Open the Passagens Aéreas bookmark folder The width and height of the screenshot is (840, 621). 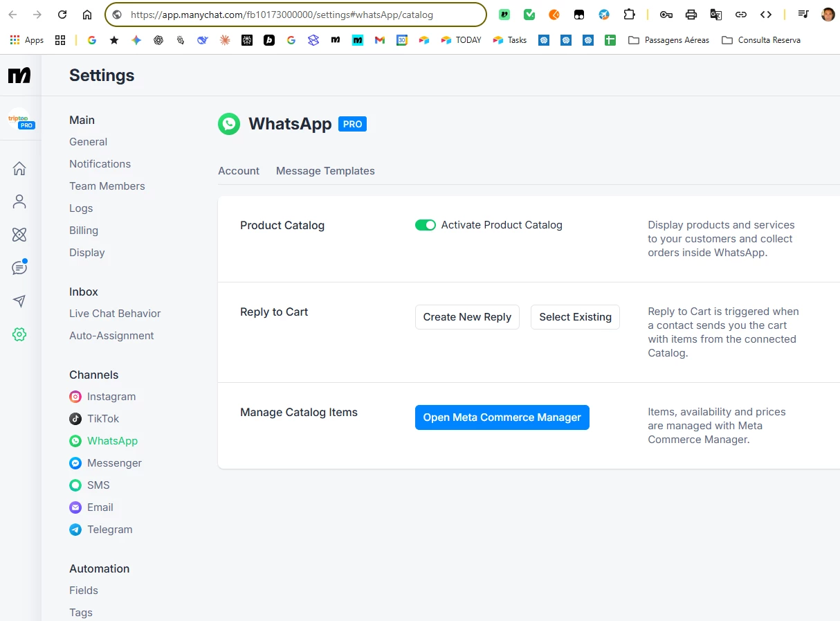tap(668, 40)
